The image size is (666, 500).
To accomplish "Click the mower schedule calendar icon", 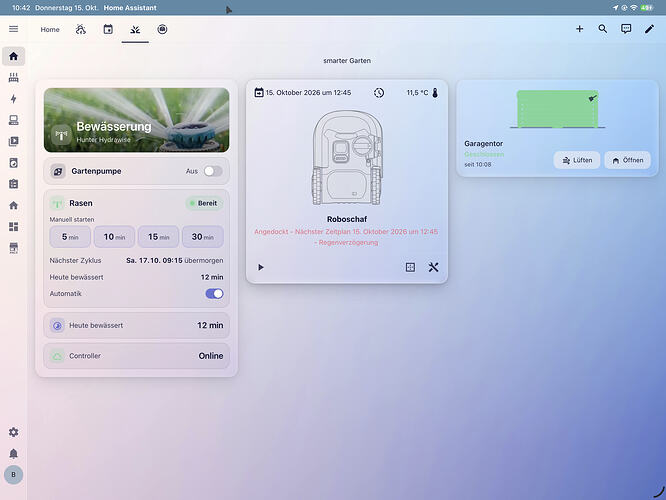I will point(259,92).
